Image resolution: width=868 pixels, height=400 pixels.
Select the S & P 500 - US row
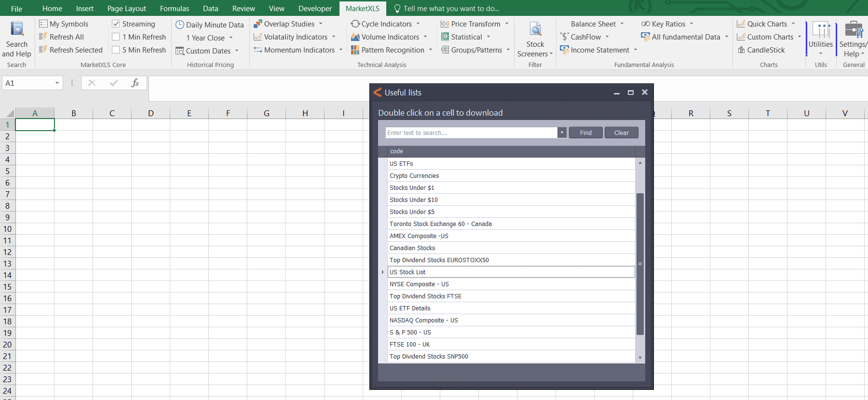(511, 332)
